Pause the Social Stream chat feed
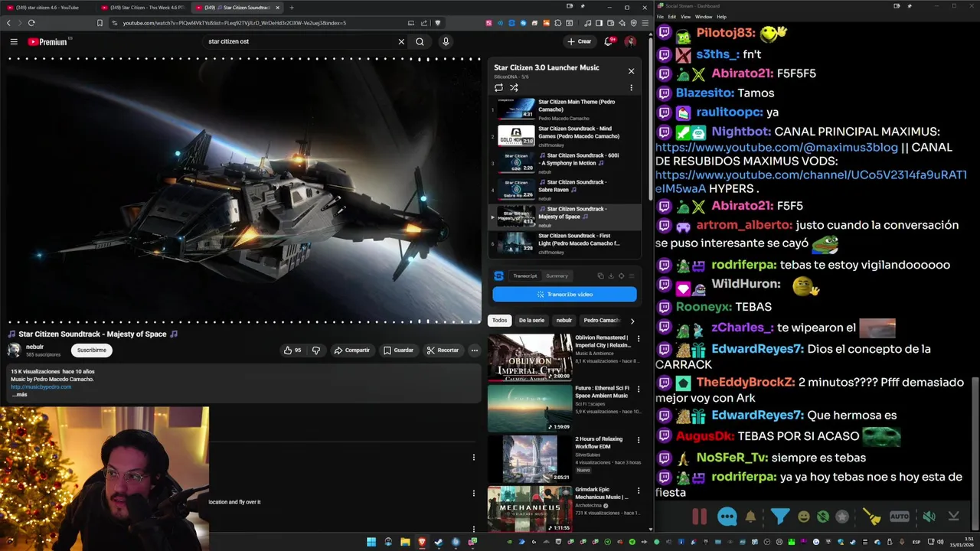980x551 pixels. coord(700,517)
